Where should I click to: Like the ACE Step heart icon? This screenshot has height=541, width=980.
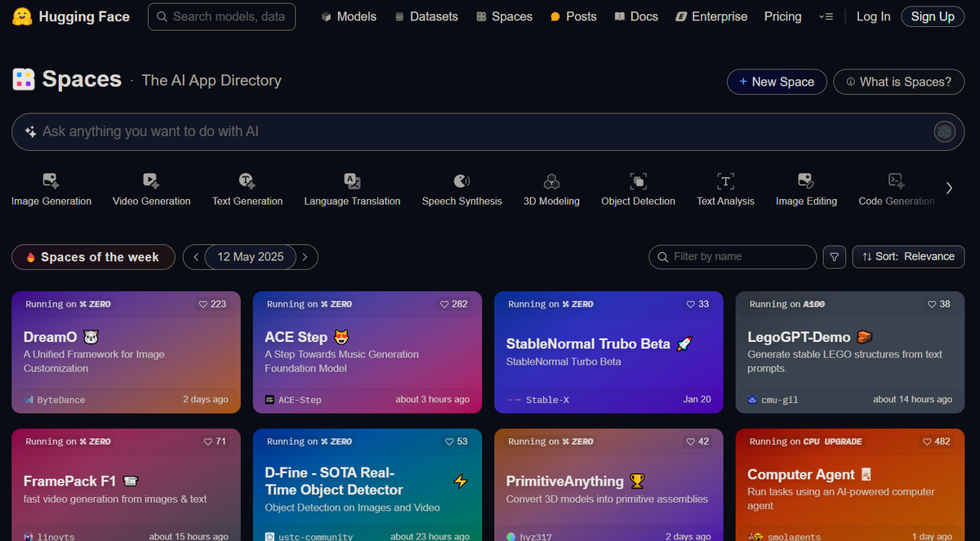click(x=444, y=304)
